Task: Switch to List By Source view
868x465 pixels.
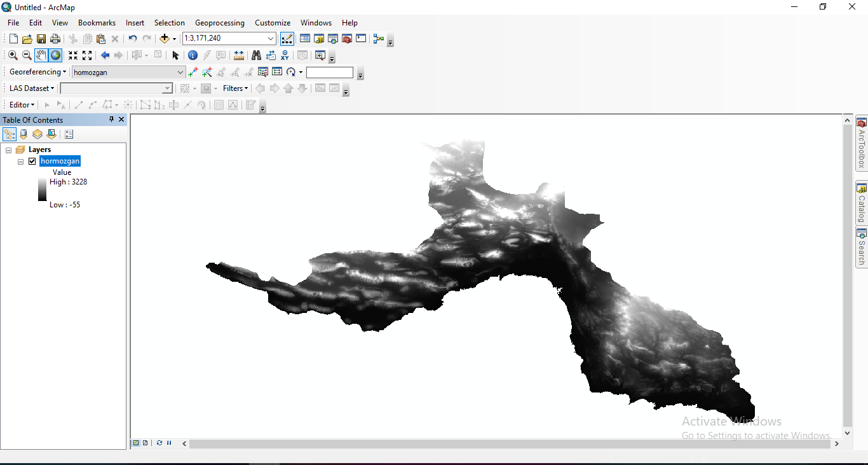Action: tap(24, 134)
